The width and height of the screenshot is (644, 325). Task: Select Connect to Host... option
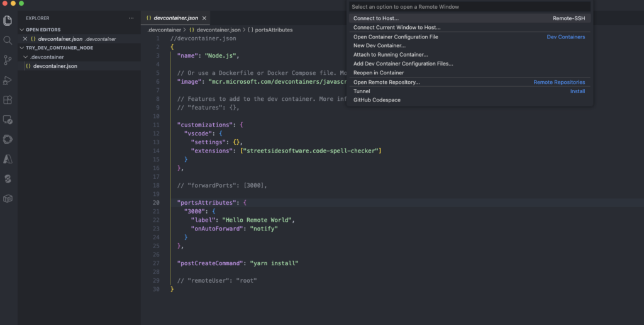[376, 18]
